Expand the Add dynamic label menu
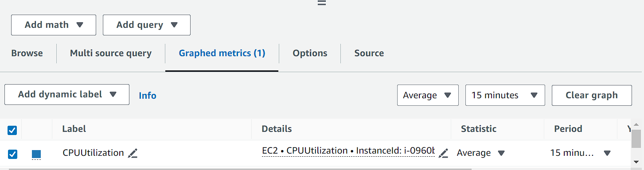This screenshot has width=644, height=170. [67, 95]
